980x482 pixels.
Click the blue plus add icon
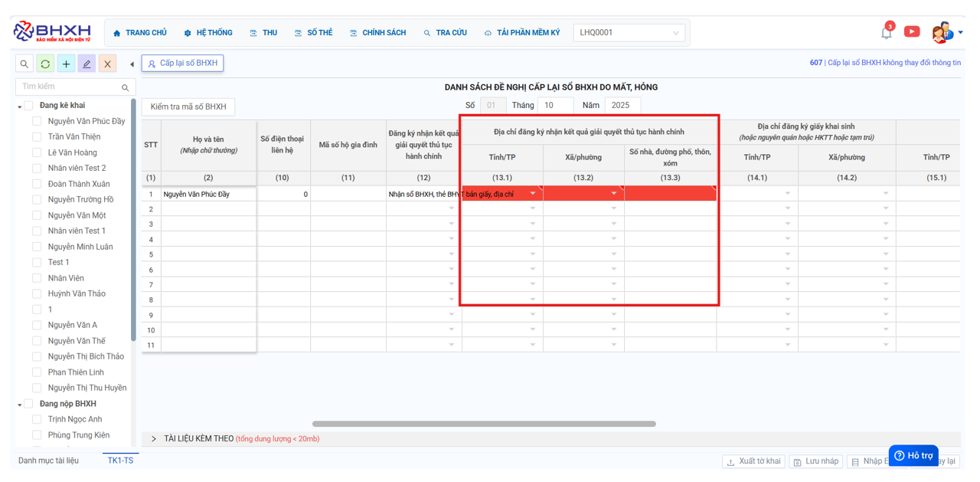66,64
